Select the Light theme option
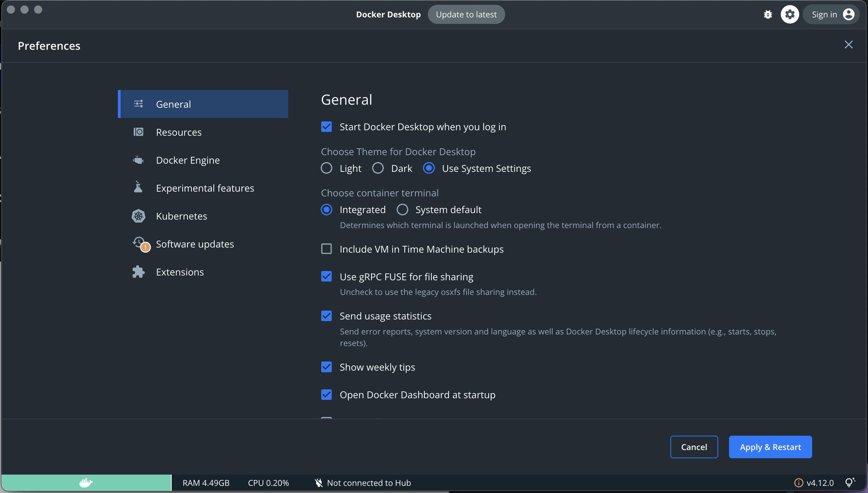 (x=326, y=168)
